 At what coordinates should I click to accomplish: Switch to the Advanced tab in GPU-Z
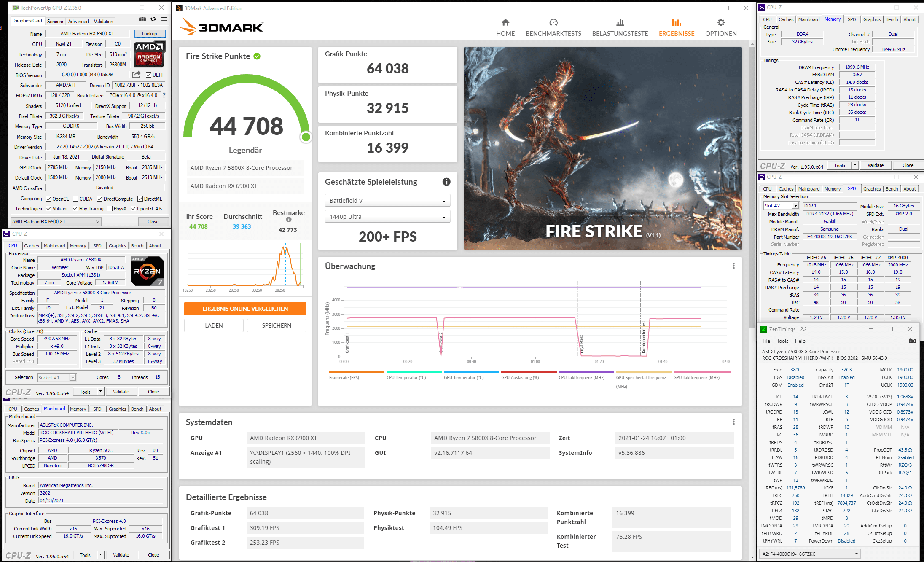(78, 21)
